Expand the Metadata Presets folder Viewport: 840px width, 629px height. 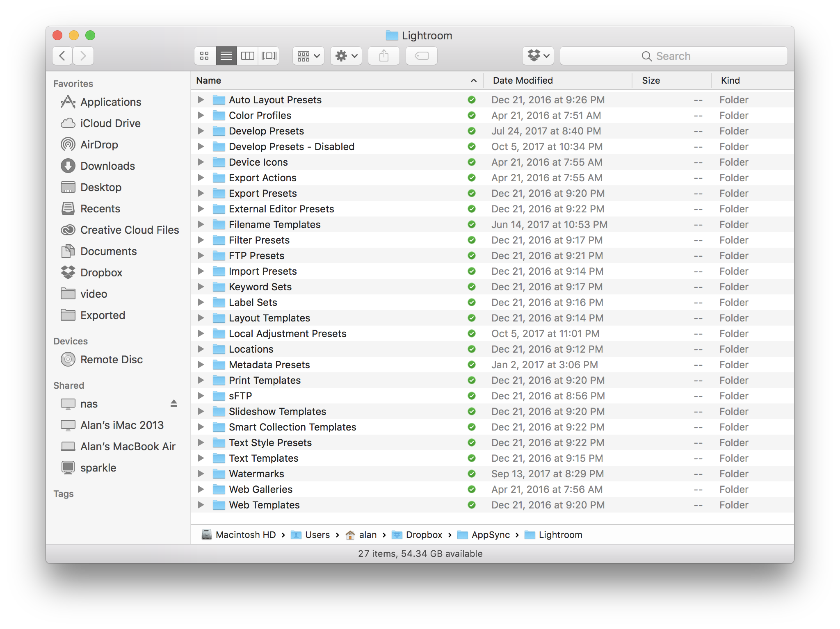coord(201,365)
